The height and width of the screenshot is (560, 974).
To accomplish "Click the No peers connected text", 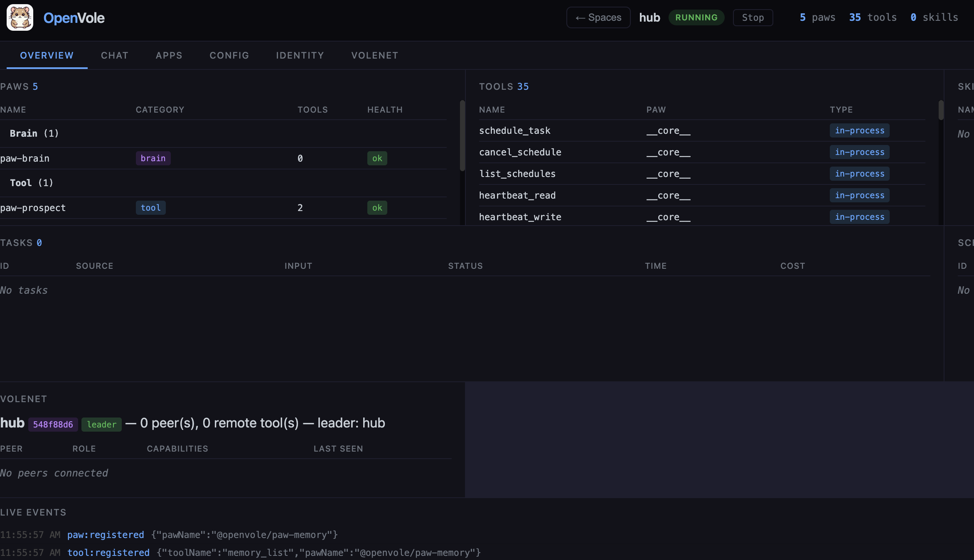I will click(x=54, y=473).
